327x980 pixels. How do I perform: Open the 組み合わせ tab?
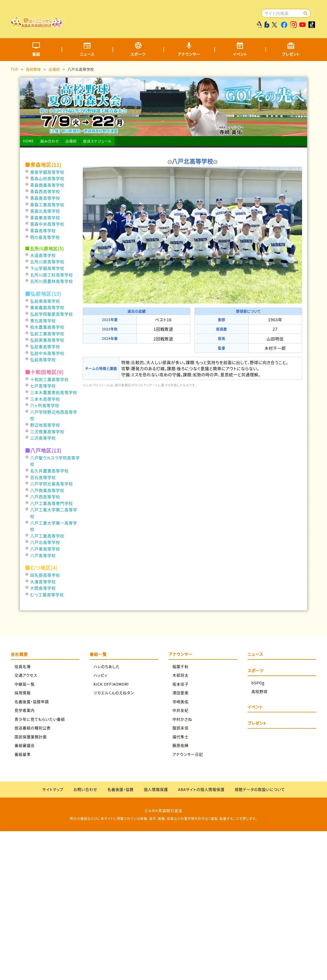click(x=49, y=141)
